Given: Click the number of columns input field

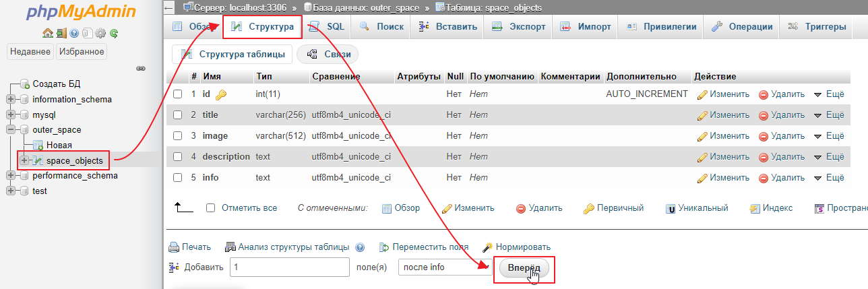Looking at the screenshot, I should point(289,267).
